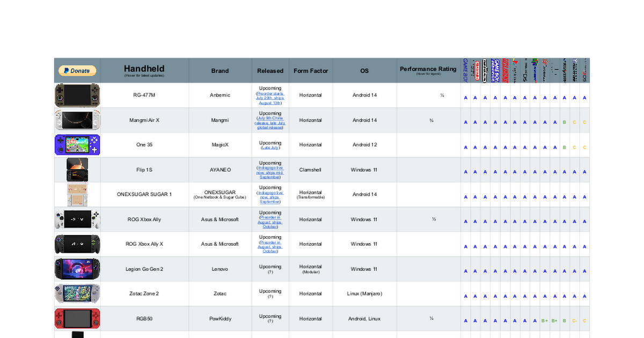The width and height of the screenshot is (644, 338).
Task: Follow the ONEXSUGAR SUGAR 1 Indiegogo link
Action: (270, 197)
